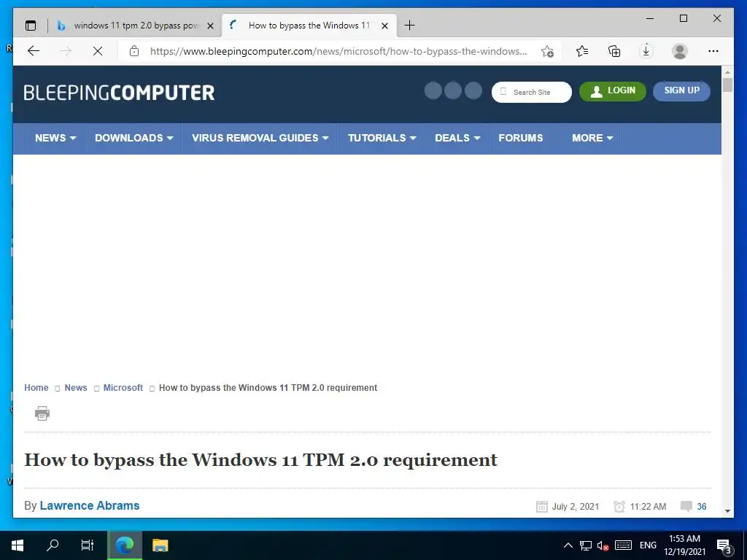Close the BleepingComputer article tab
This screenshot has width=747, height=560.
coord(385,26)
